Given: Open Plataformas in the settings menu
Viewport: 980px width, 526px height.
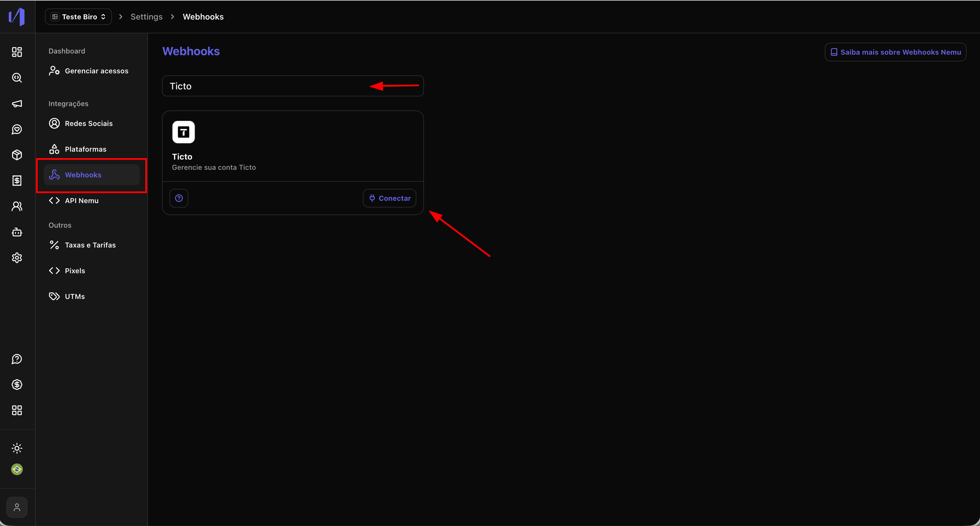Looking at the screenshot, I should [86, 149].
